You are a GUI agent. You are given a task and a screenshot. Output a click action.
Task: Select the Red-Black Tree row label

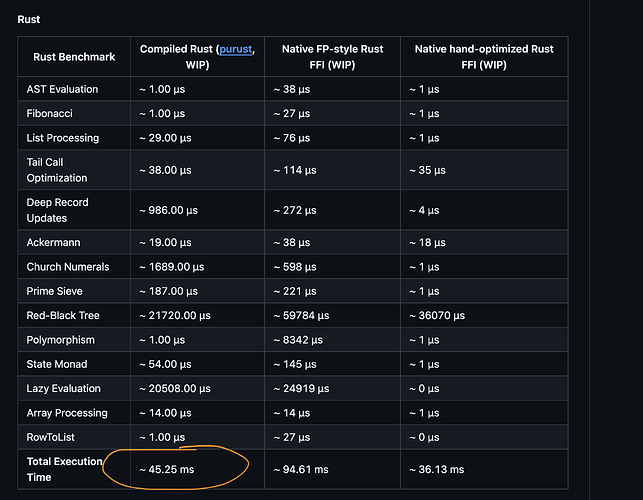63,315
